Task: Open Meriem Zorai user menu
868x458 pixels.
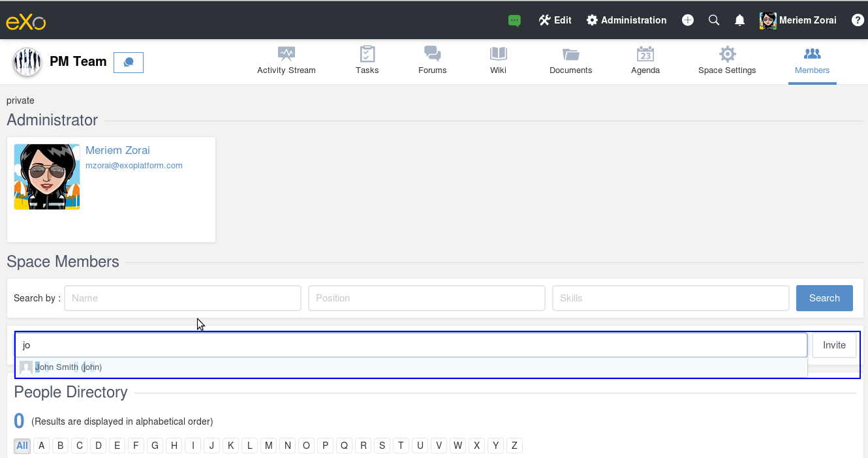Action: click(798, 20)
